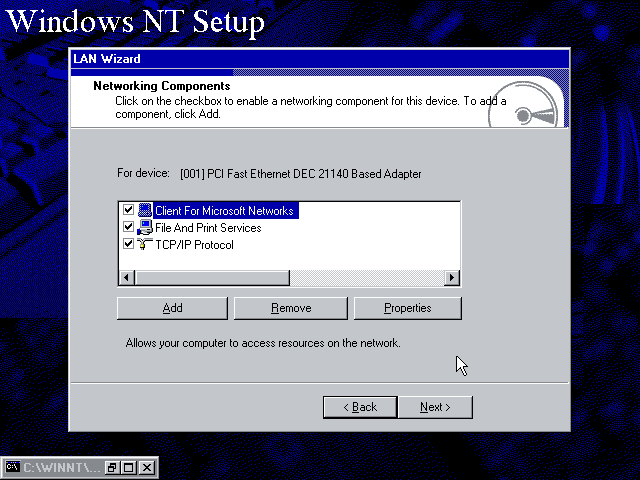Image resolution: width=640 pixels, height=480 pixels.
Task: Click the command prompt icon in taskbar window
Action: point(12,467)
